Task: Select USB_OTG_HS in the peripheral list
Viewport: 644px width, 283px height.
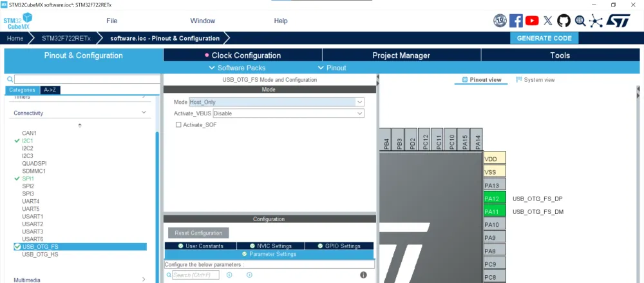Action: [40, 254]
